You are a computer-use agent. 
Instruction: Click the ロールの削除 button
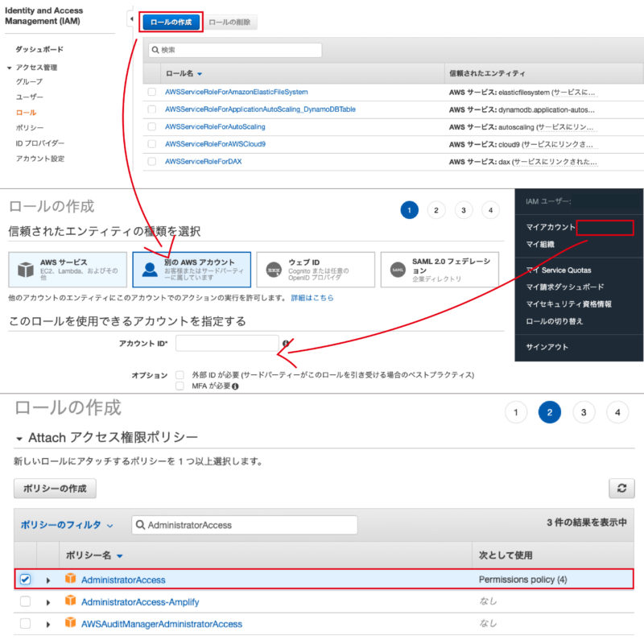[x=229, y=23]
